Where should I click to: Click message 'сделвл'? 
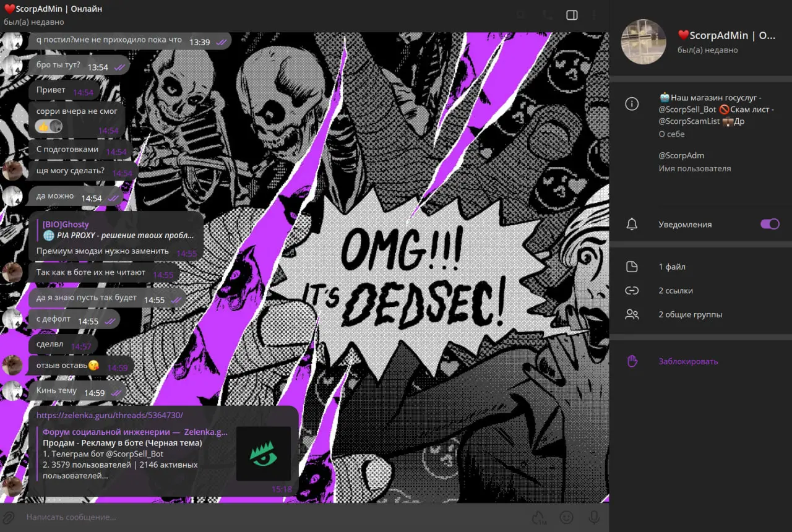click(64, 345)
